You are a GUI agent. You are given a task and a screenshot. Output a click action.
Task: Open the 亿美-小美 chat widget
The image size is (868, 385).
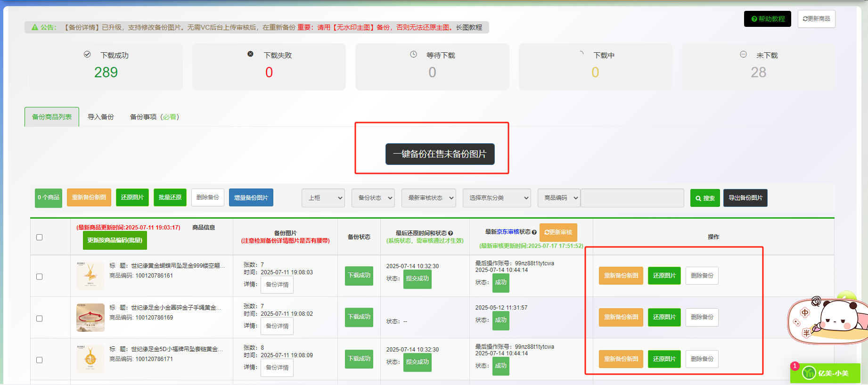pyautogui.click(x=826, y=373)
